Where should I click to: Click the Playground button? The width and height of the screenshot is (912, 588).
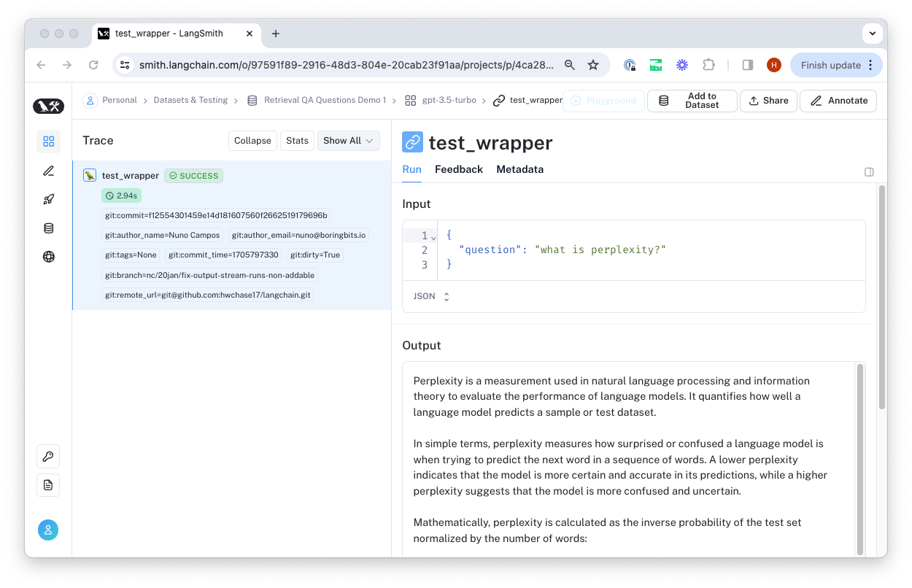[603, 101]
